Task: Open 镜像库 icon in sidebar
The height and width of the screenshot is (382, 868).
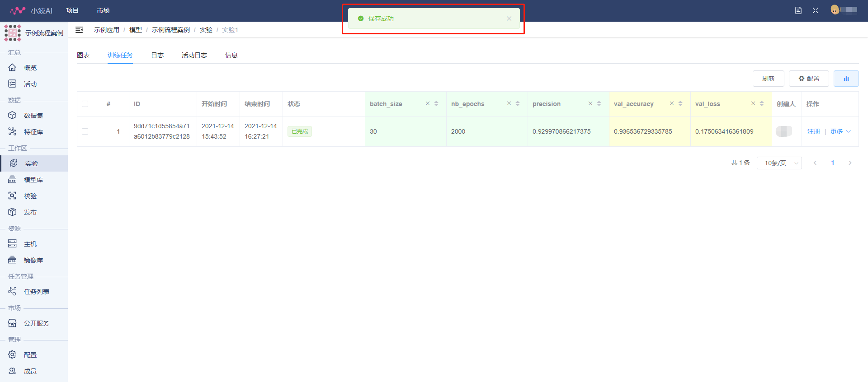Action: (x=12, y=260)
